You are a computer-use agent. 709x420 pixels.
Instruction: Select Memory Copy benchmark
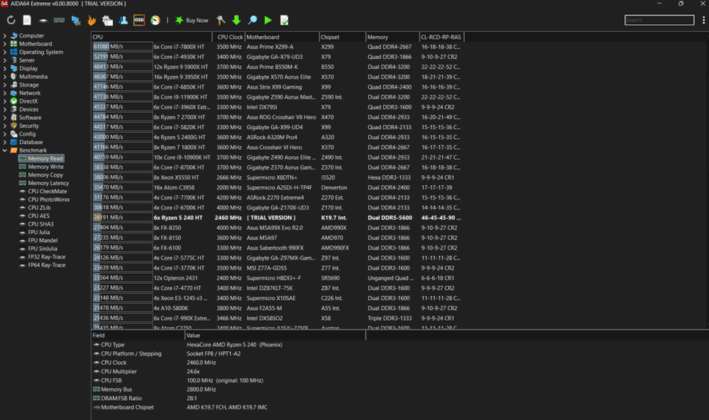[45, 175]
